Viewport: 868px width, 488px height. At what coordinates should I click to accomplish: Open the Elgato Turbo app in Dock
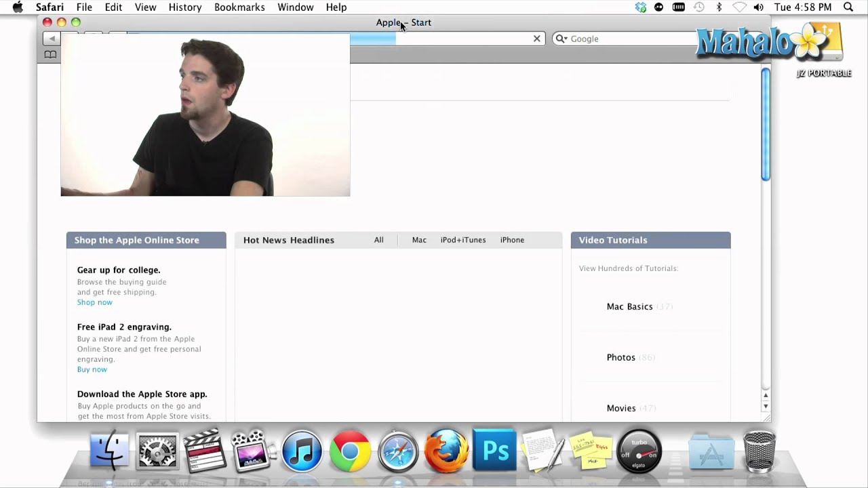[639, 451]
